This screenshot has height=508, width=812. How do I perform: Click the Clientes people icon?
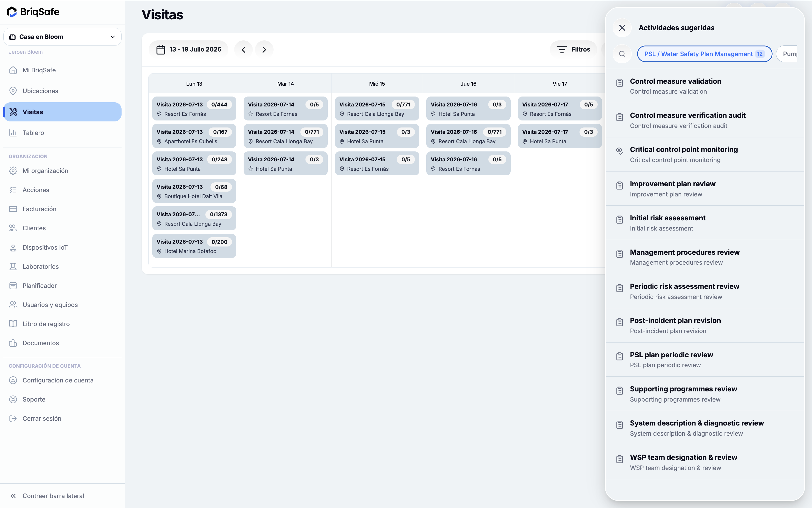(x=13, y=228)
